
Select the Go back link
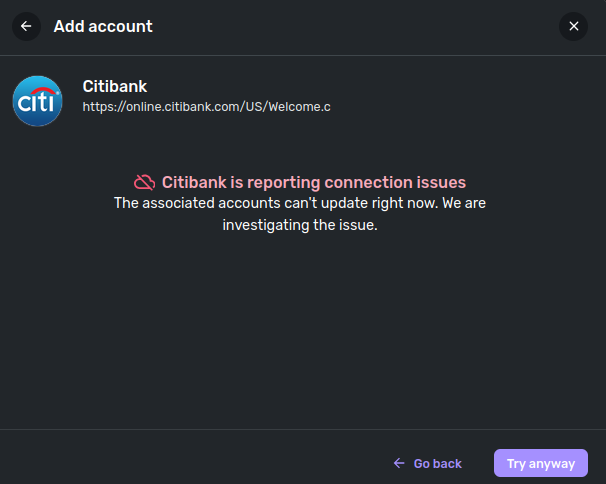pyautogui.click(x=427, y=463)
